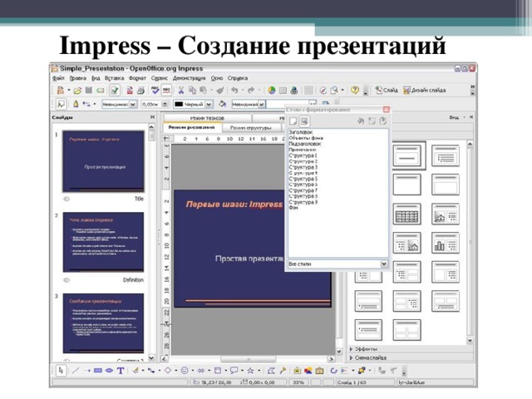Click the Rotate tool icon
Screen dimensions: 532x399
coord(333,371)
